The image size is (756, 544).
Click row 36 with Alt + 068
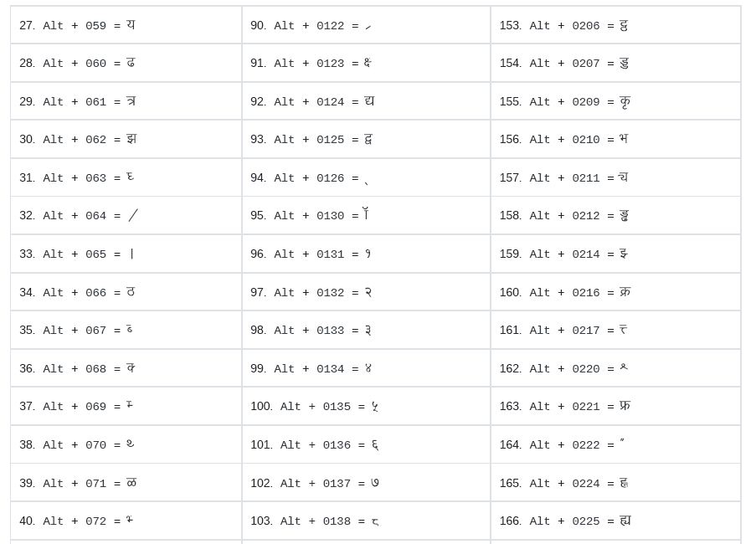126,368
